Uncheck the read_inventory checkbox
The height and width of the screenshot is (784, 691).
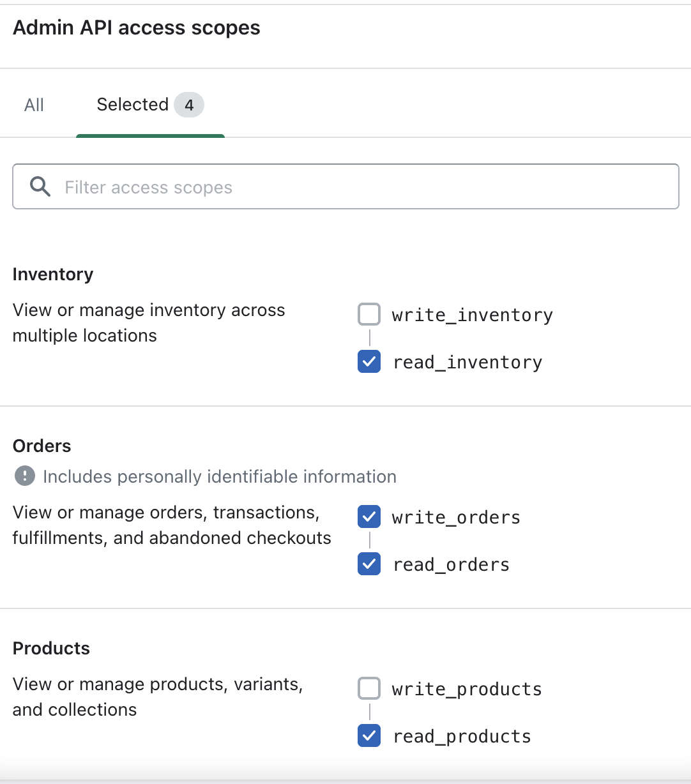tap(369, 362)
